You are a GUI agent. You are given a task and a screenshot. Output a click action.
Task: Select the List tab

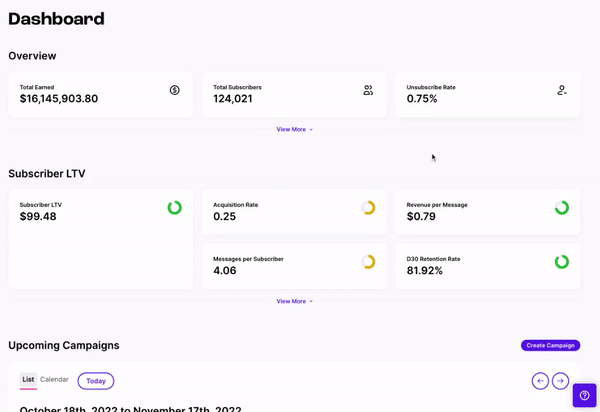(28, 380)
